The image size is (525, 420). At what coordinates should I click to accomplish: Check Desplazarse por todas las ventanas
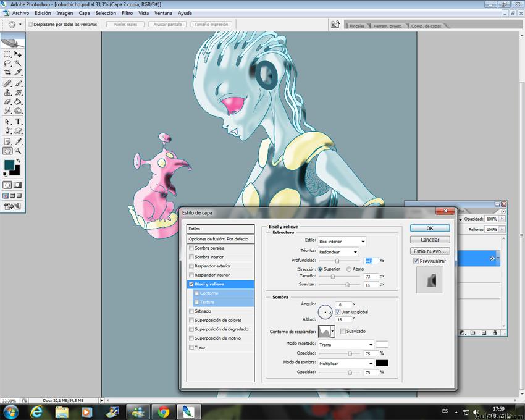coord(30,25)
